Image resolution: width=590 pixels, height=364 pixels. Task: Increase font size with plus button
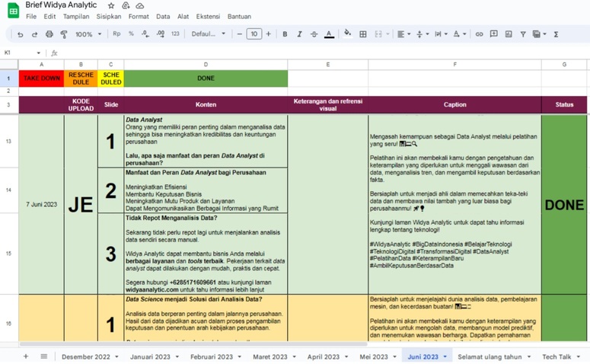click(x=268, y=34)
